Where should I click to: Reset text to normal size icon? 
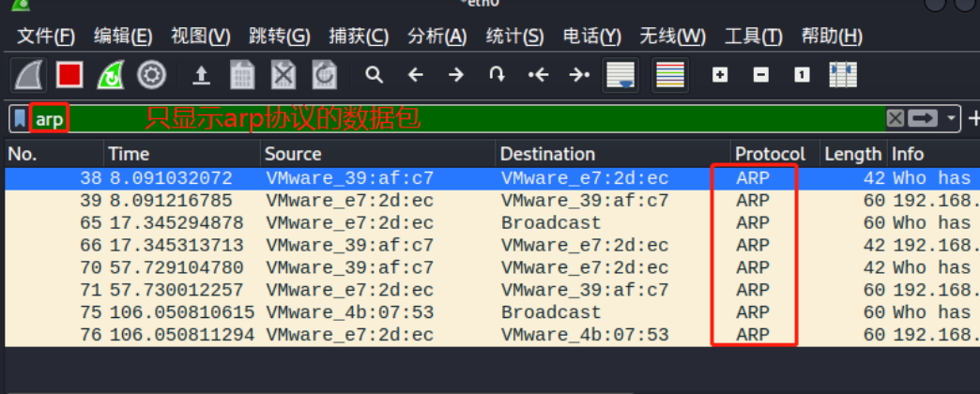coord(802,76)
